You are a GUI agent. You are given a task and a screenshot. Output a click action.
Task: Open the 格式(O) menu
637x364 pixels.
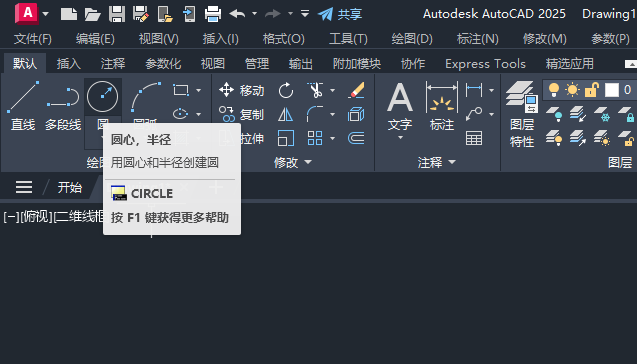pos(284,39)
